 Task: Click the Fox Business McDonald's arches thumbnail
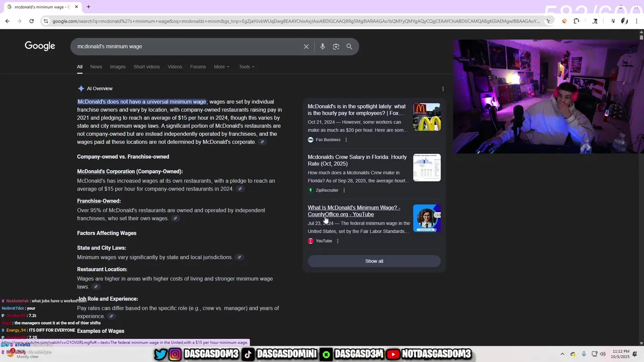[427, 117]
